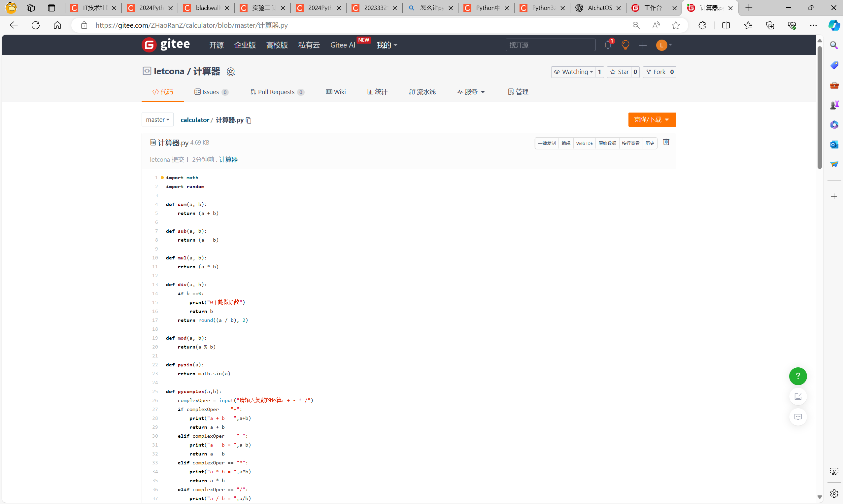The image size is (843, 504).
Task: Expand the 服务 dropdown tab
Action: pyautogui.click(x=471, y=92)
